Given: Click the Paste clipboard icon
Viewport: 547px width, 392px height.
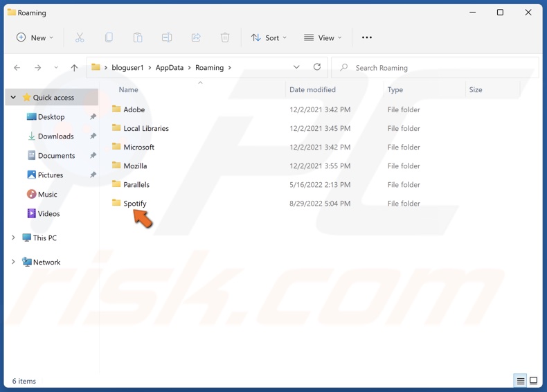Looking at the screenshot, I should point(138,37).
